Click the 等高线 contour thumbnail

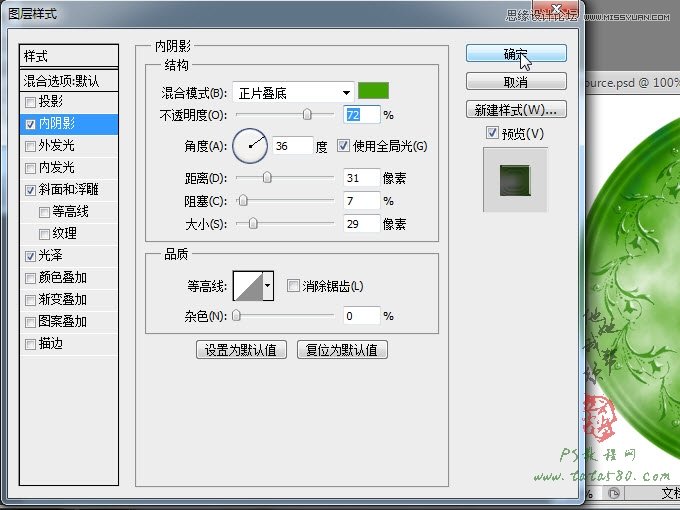[248, 286]
